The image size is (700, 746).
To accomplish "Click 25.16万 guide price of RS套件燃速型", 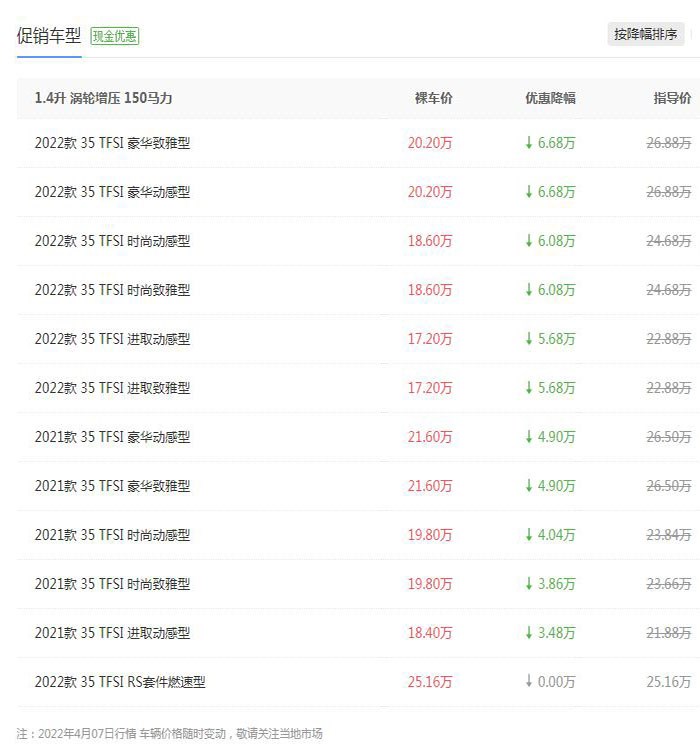I will [669, 682].
